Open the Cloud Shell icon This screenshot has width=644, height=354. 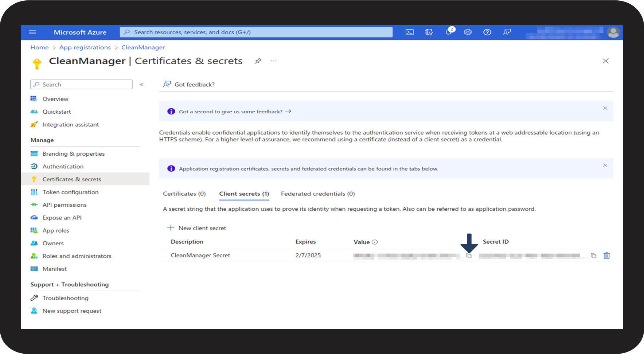click(410, 32)
